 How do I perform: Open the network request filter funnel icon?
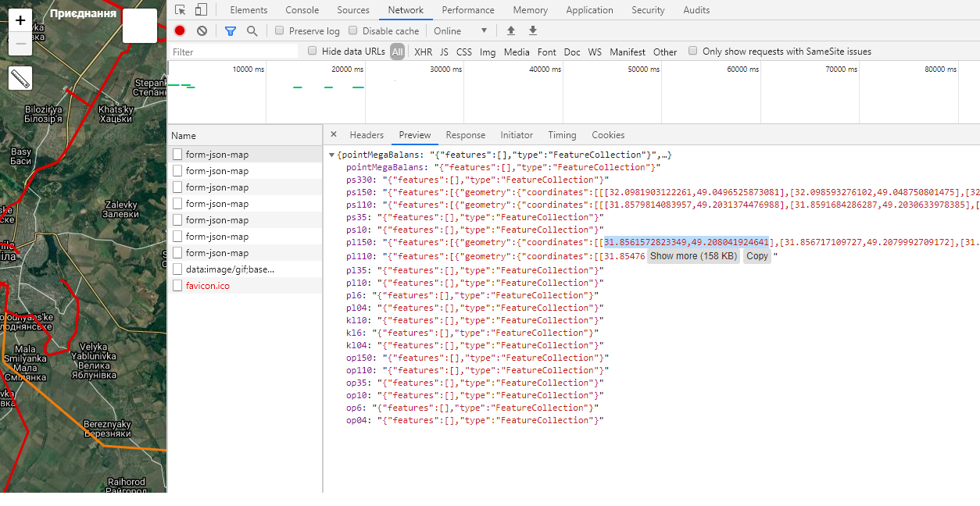[x=229, y=30]
